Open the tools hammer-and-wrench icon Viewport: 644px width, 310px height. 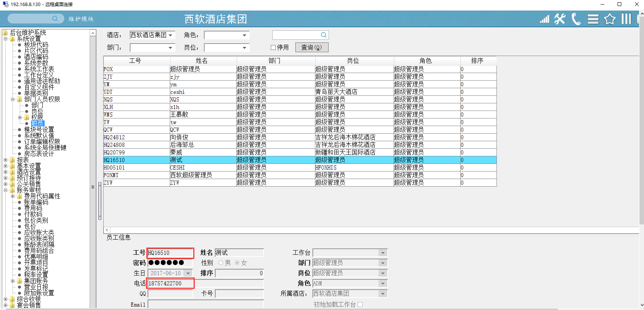(x=560, y=19)
